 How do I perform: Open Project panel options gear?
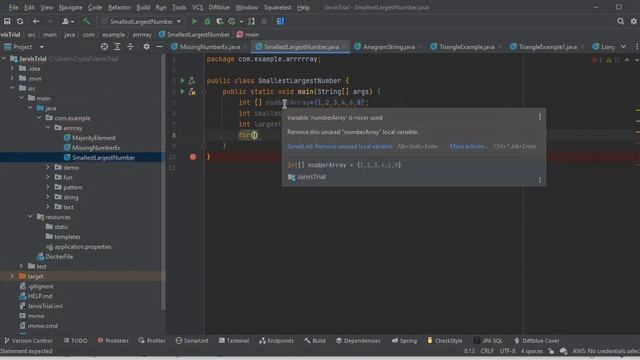tap(146, 47)
